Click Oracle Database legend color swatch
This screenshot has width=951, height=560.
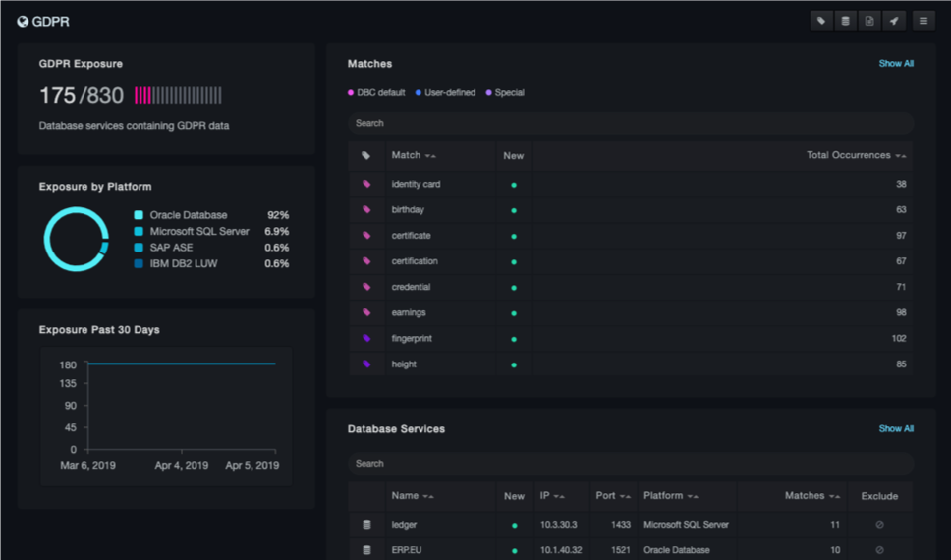139,215
